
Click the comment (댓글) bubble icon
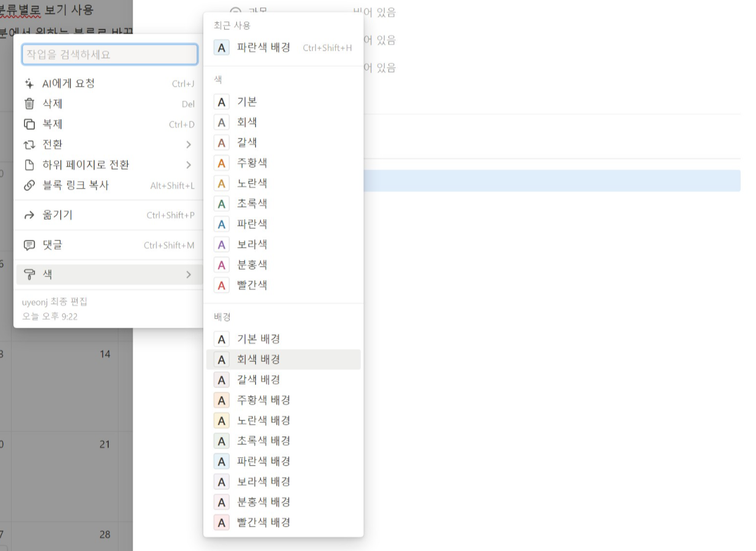click(29, 245)
